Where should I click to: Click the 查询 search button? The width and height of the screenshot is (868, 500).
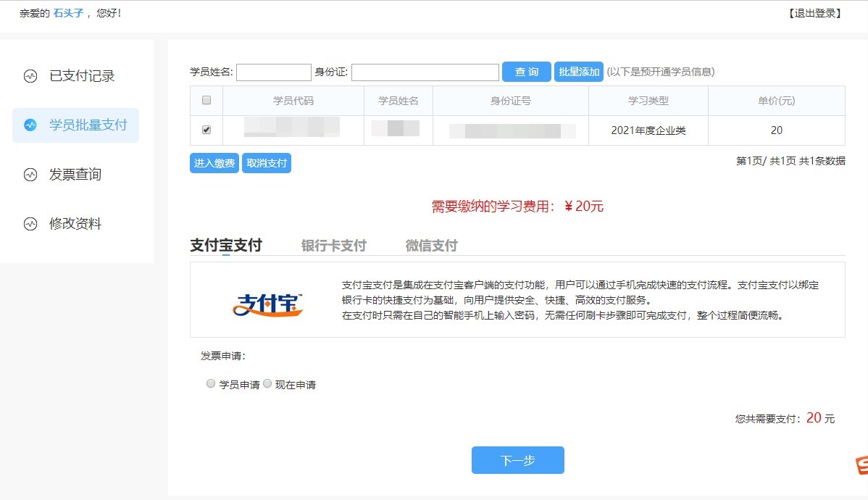(526, 72)
